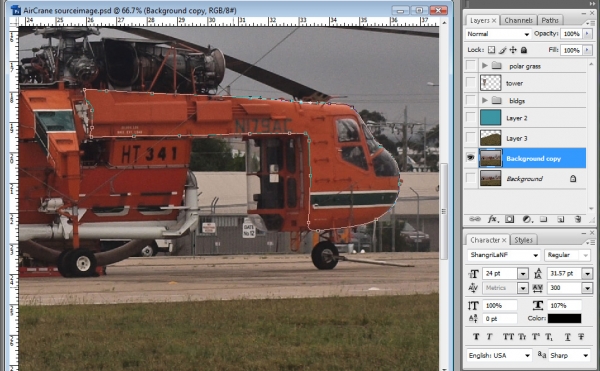This screenshot has height=371, width=600.
Task: Add a layer mask
Action: [x=509, y=219]
